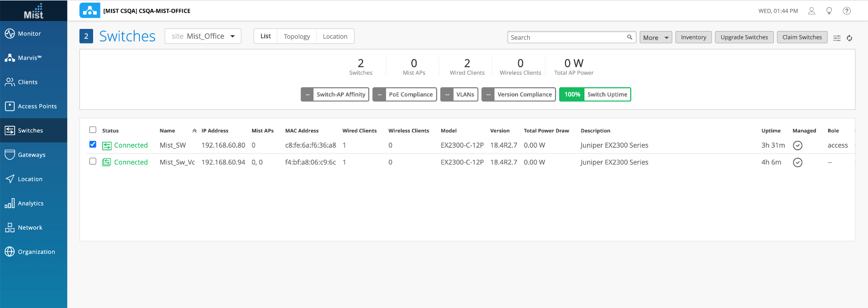Click managed check icon for Mist_Sw_Vc

click(798, 162)
